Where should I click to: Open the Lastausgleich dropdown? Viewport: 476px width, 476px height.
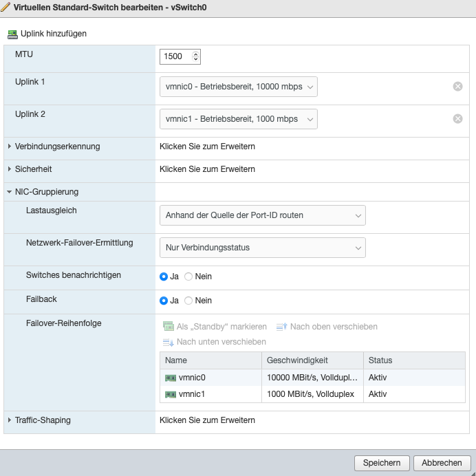262,215
